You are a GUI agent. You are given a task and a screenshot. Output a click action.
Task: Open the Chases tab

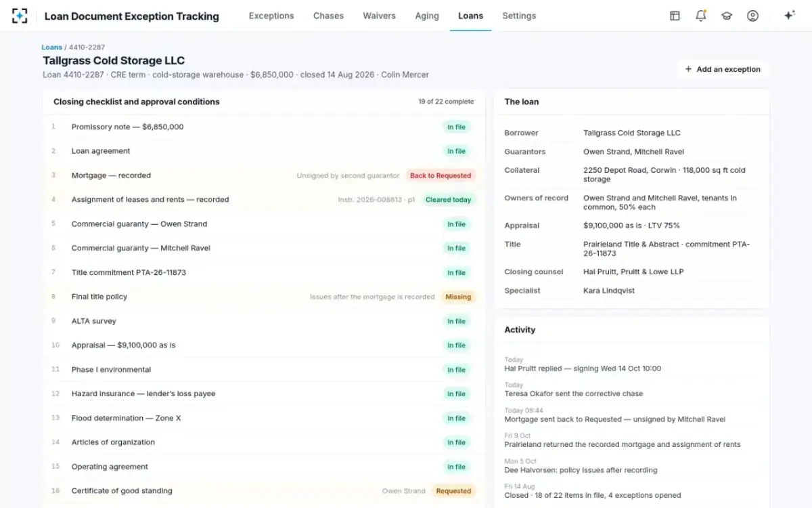coord(328,16)
